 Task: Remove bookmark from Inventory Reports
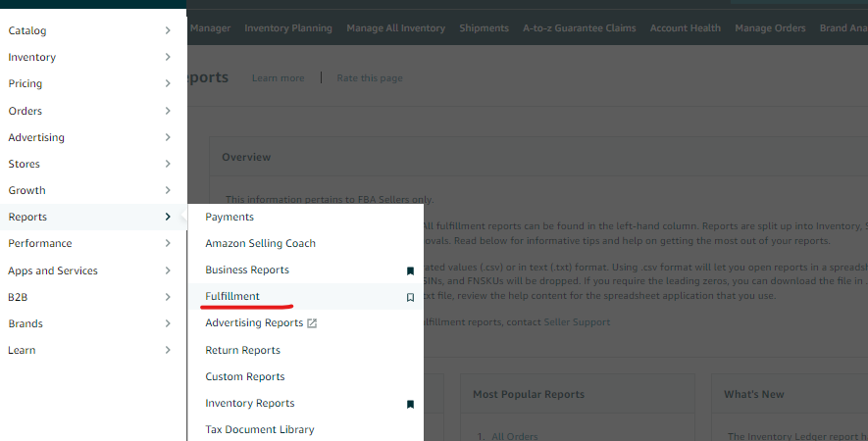(410, 405)
